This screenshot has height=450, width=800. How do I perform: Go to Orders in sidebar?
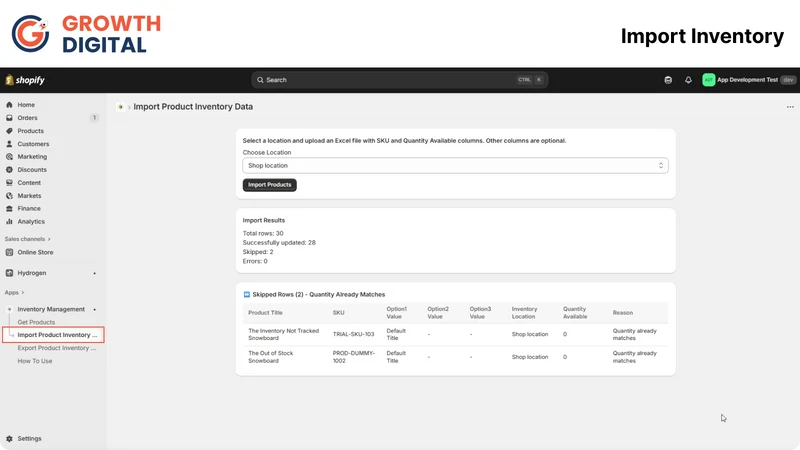pos(28,118)
